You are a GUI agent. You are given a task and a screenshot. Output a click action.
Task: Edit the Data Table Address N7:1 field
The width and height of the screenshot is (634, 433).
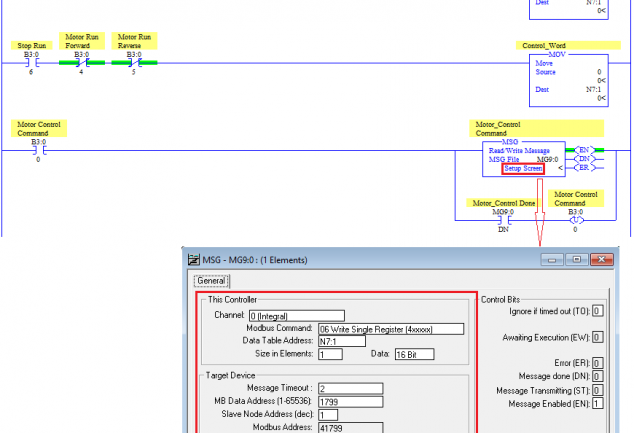pyautogui.click(x=342, y=341)
